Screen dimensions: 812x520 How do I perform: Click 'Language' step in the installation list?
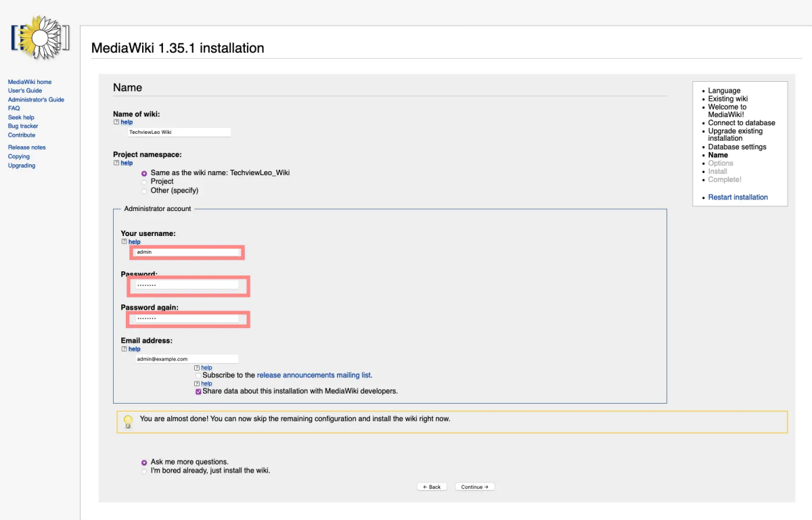(x=724, y=91)
